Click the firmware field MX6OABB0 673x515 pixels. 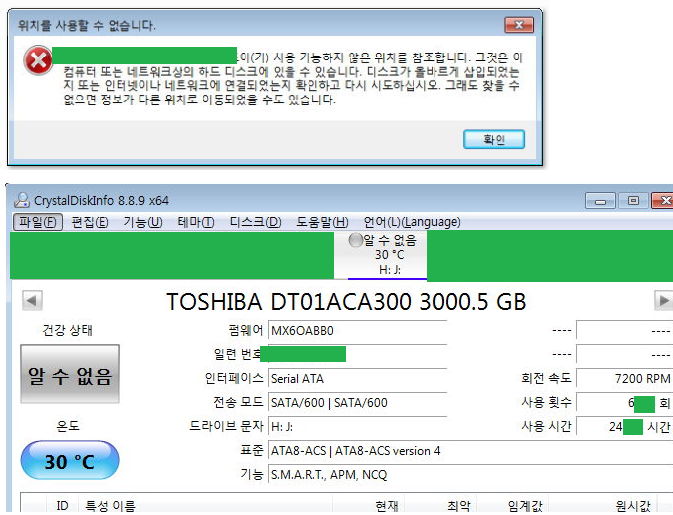(358, 331)
